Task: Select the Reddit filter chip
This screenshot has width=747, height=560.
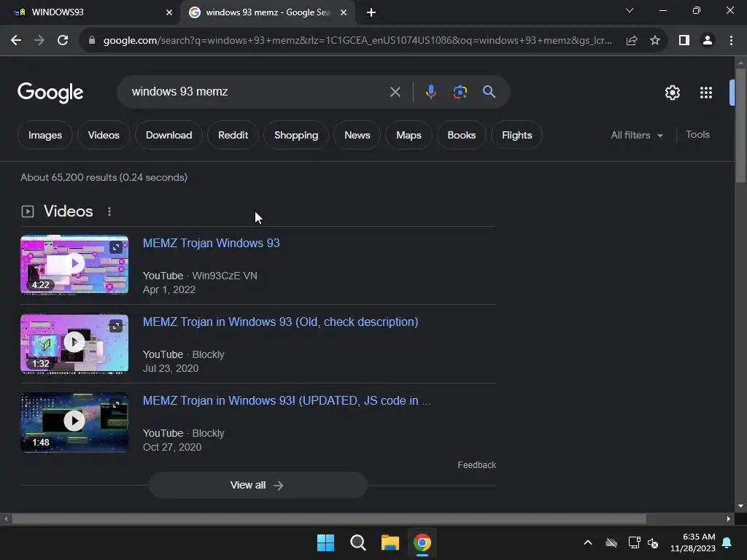Action: coord(233,135)
